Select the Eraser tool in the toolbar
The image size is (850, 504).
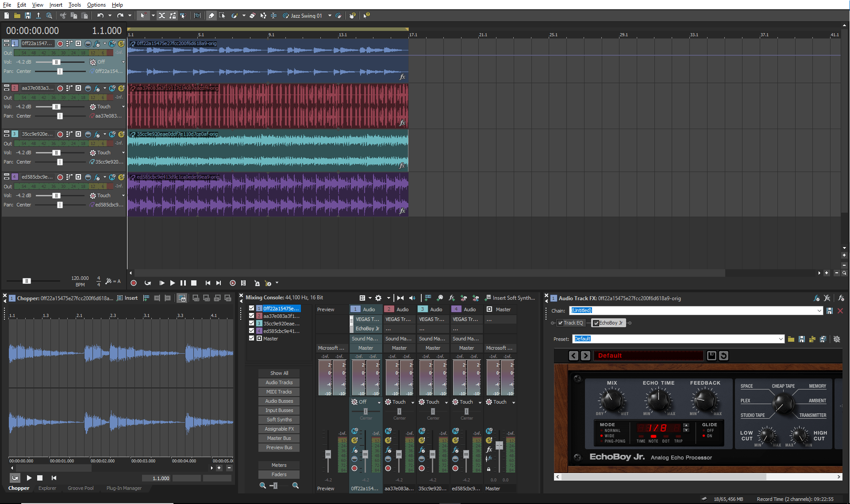[x=252, y=15]
